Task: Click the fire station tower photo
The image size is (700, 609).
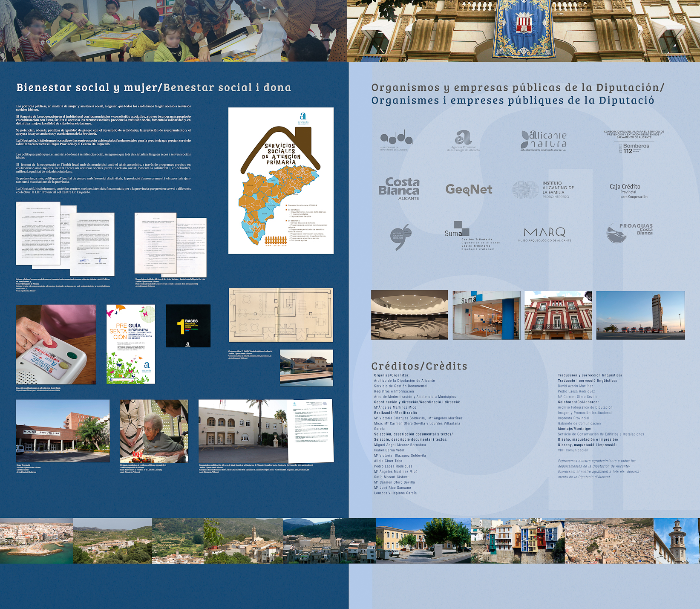Action: coord(640,315)
